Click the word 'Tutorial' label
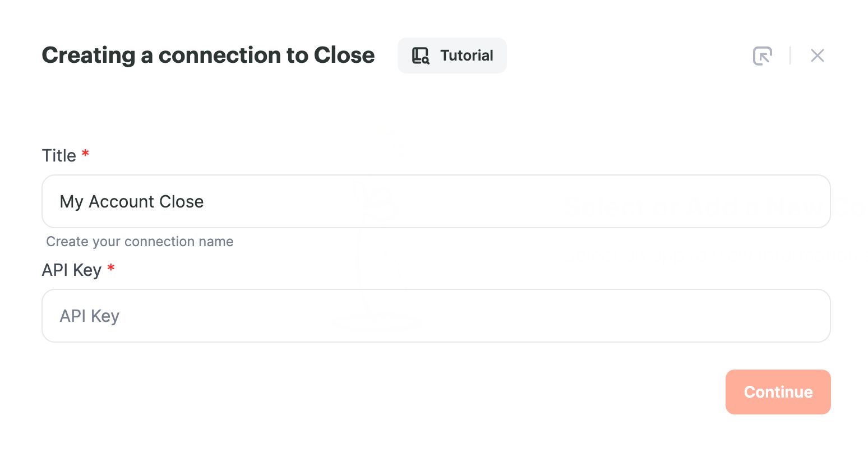The width and height of the screenshot is (868, 452). click(467, 56)
